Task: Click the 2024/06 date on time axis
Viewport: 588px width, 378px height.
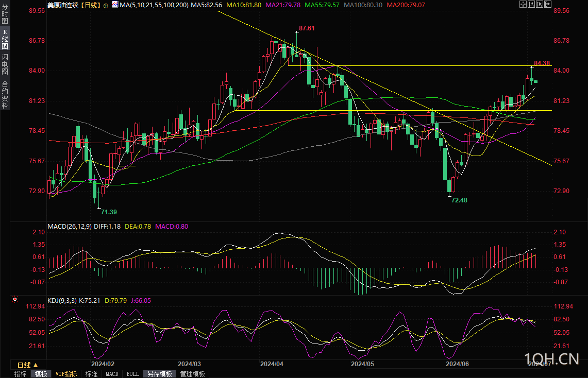Action: tap(457, 364)
